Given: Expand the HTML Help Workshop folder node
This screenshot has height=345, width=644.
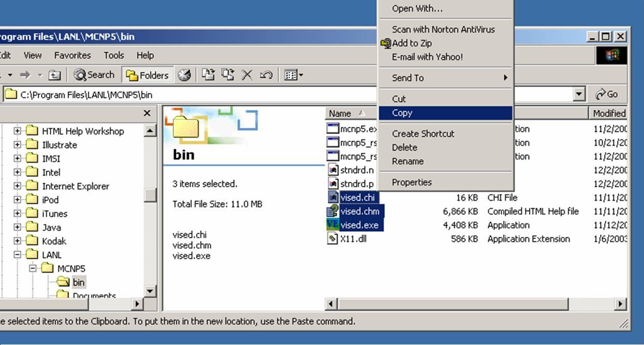Looking at the screenshot, I should coord(18,131).
